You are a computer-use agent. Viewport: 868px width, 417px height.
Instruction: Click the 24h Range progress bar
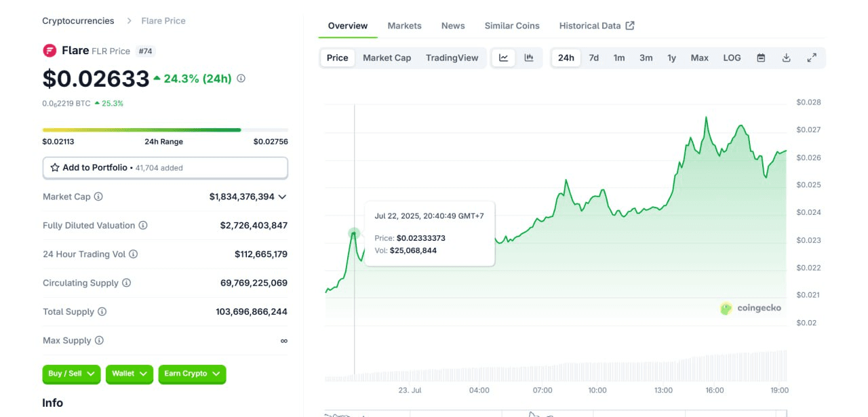point(165,130)
